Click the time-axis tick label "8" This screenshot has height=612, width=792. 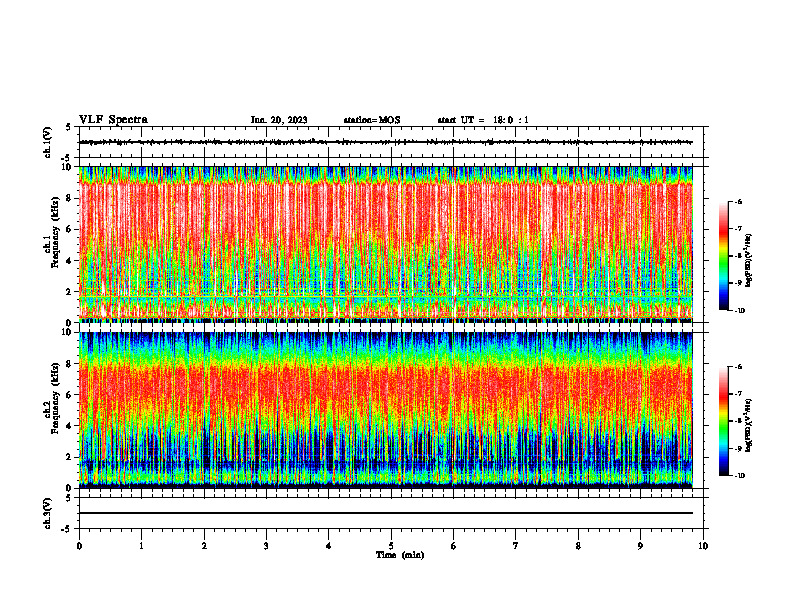[578, 546]
